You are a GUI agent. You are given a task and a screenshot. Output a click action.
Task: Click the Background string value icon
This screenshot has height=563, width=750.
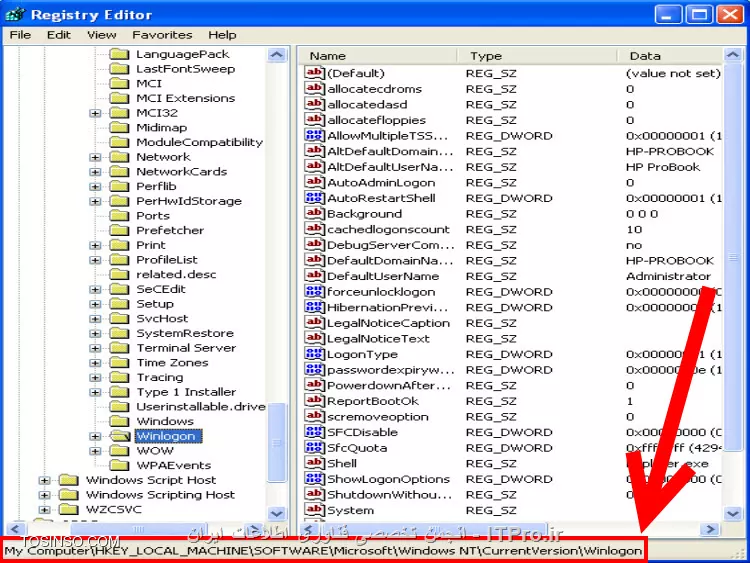tap(314, 213)
